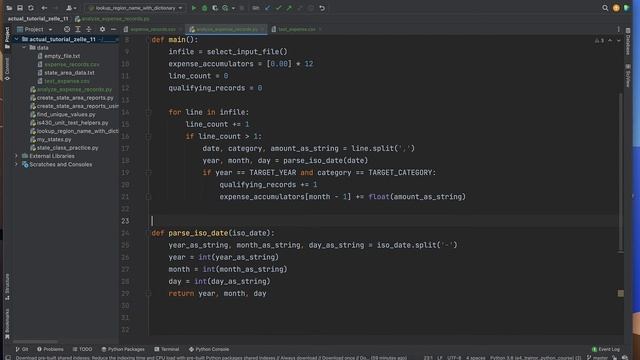Open the Git tool window
This screenshot has height=360, width=640.
22,349
